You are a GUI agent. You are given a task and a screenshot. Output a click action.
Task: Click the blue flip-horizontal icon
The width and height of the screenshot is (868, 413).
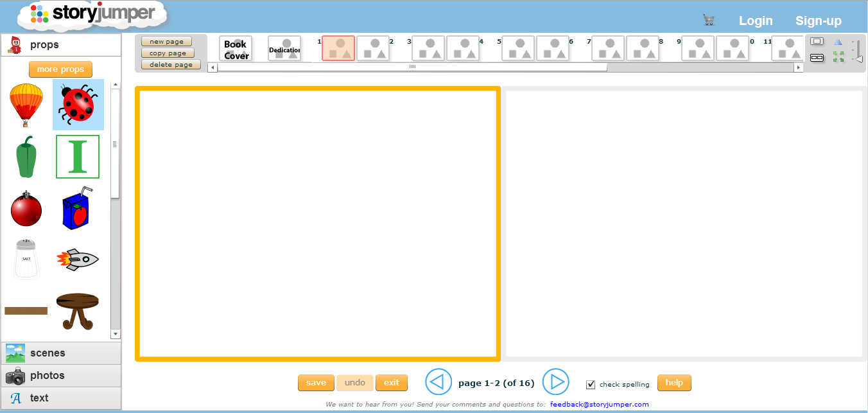point(839,42)
